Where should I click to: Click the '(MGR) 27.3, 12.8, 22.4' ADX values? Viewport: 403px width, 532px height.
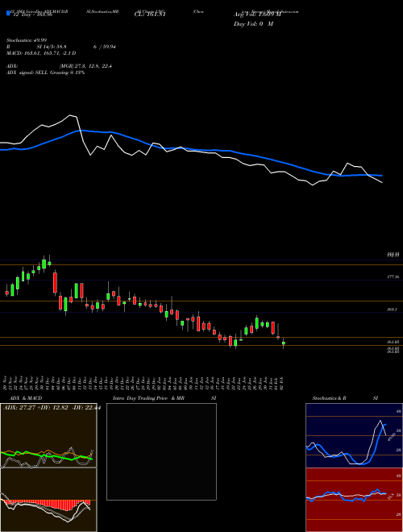(85, 66)
